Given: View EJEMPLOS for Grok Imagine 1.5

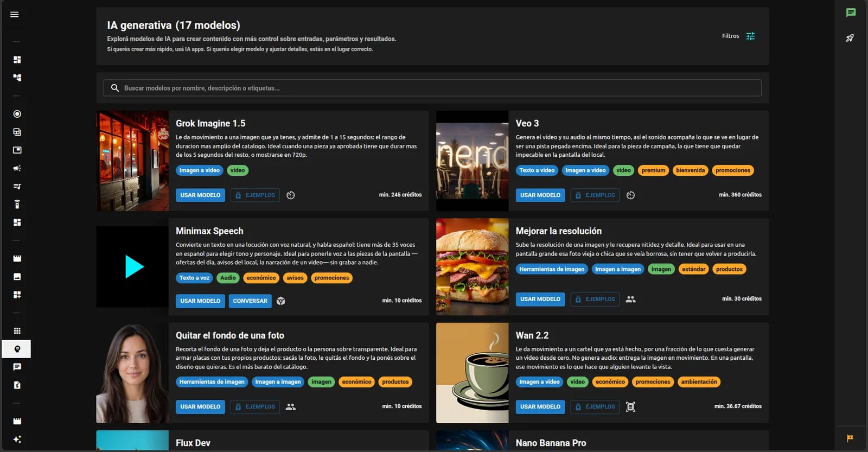Looking at the screenshot, I should [255, 195].
